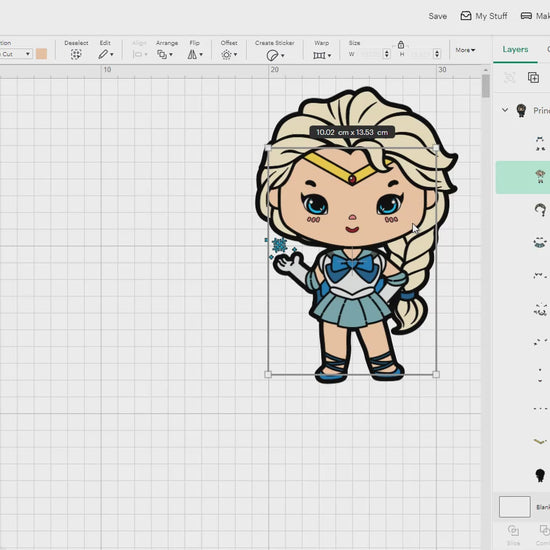This screenshot has height=550, width=550.
Task: Click the Height size input field
Action: click(421, 54)
